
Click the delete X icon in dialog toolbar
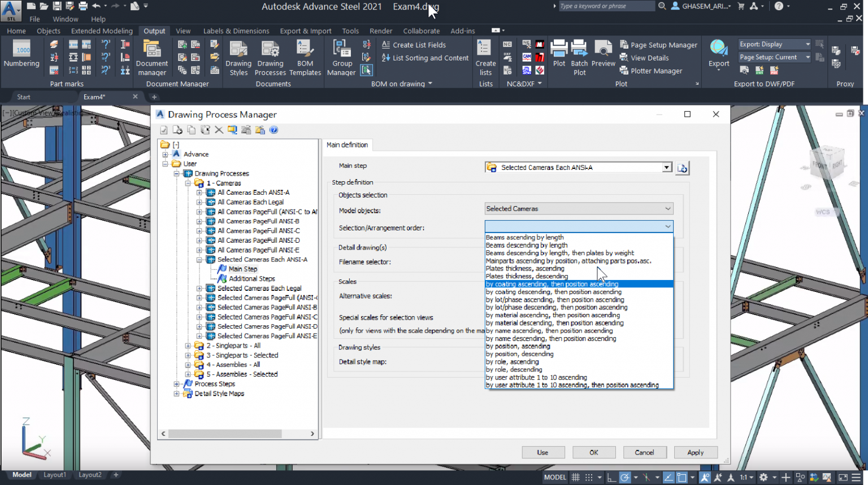click(219, 130)
